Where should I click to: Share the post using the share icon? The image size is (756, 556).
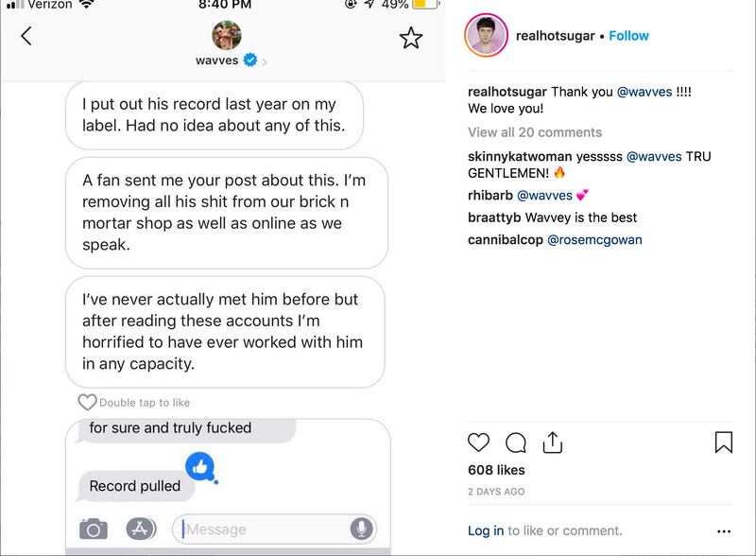point(553,442)
